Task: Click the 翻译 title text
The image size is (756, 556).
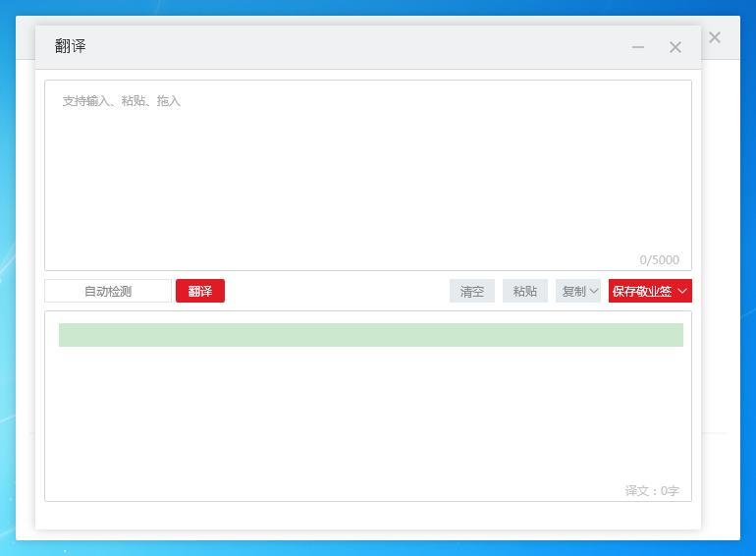Action: (71, 46)
